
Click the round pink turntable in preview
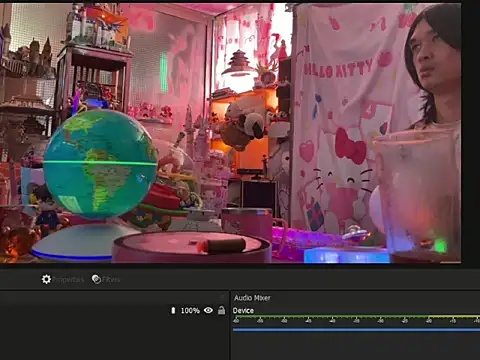tap(191, 247)
